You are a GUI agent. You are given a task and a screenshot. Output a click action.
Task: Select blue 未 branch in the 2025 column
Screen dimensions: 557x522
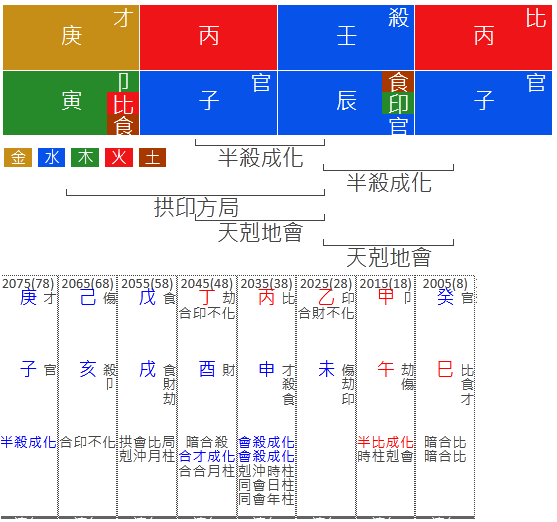pyautogui.click(x=326, y=369)
